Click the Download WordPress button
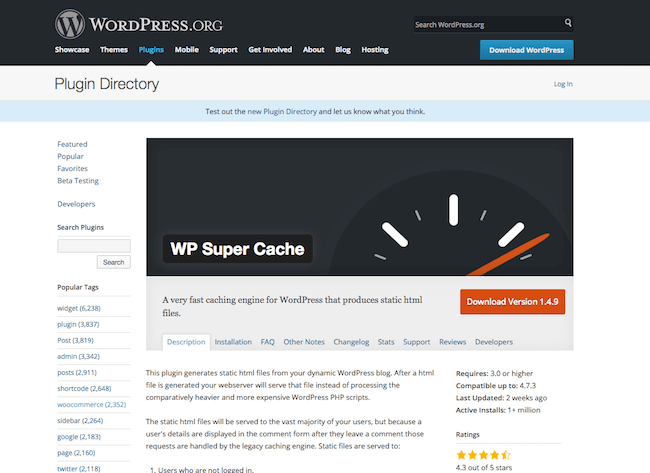Image resolution: width=650 pixels, height=473 pixels. click(527, 50)
